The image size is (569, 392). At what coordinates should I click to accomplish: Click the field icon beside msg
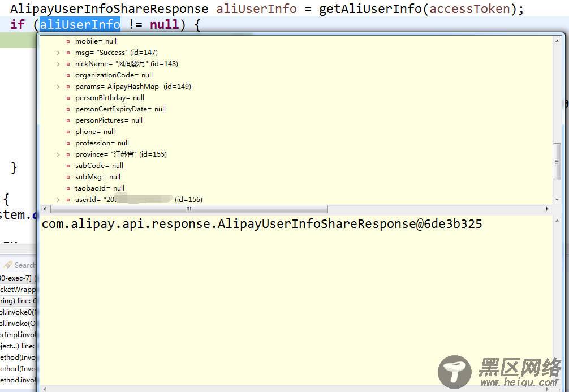(x=68, y=53)
